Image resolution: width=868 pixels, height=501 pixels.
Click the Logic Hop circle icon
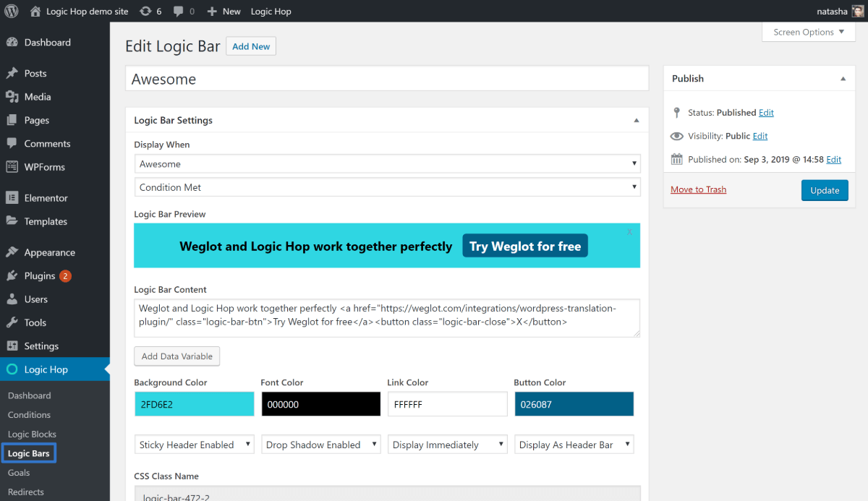pyautogui.click(x=12, y=369)
